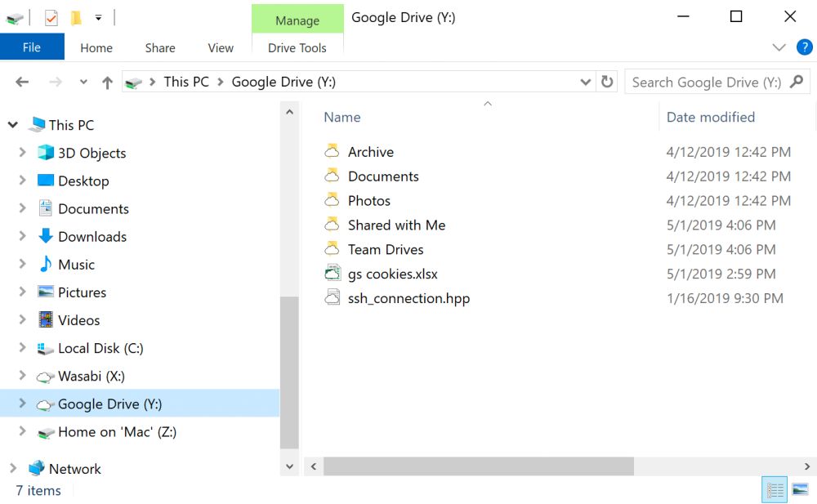This screenshot has height=504, width=817.
Task: Click the navigation pane scroll up arrow
Action: pos(290,112)
